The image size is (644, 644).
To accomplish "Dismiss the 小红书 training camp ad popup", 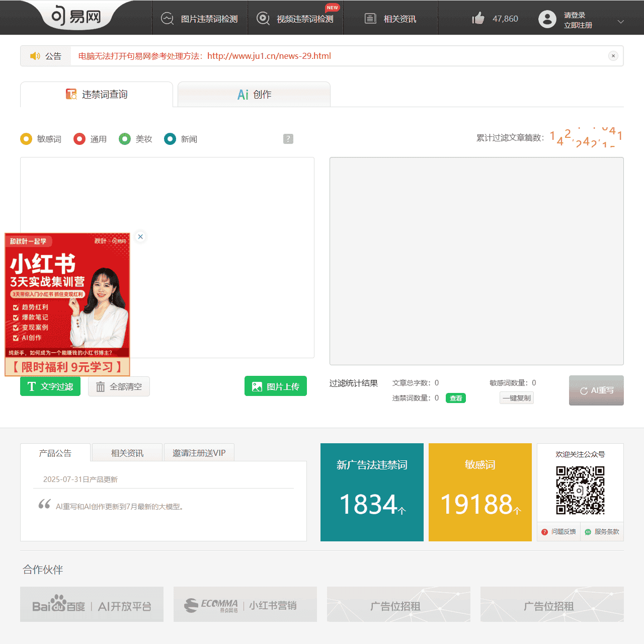I will (x=140, y=236).
